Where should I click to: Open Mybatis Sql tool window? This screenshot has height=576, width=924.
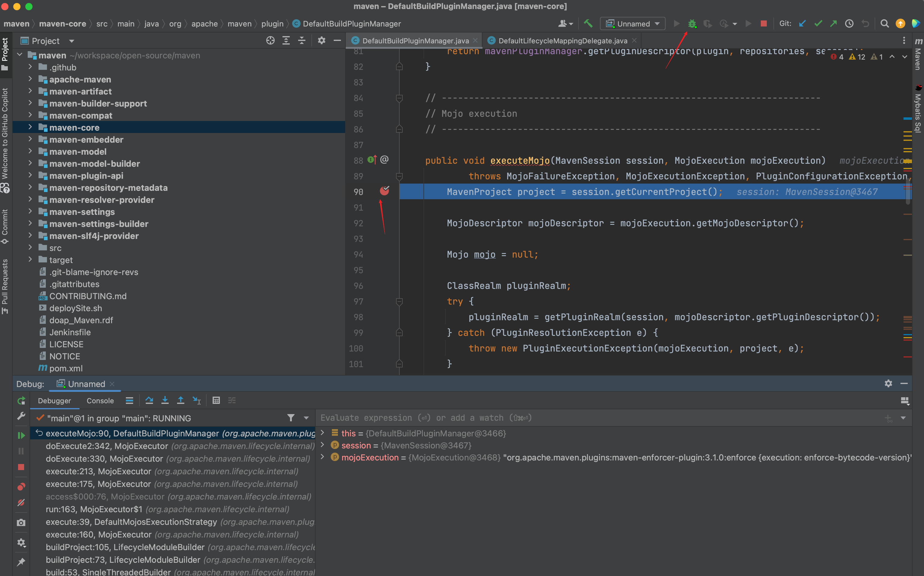pos(918,109)
